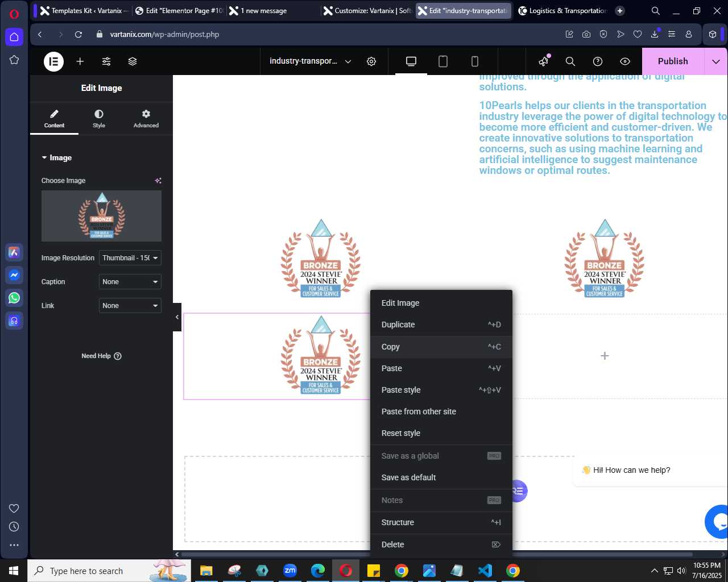Switch to Logistics & Transportation browser tab
The width and height of the screenshot is (728, 582).
[x=562, y=11]
